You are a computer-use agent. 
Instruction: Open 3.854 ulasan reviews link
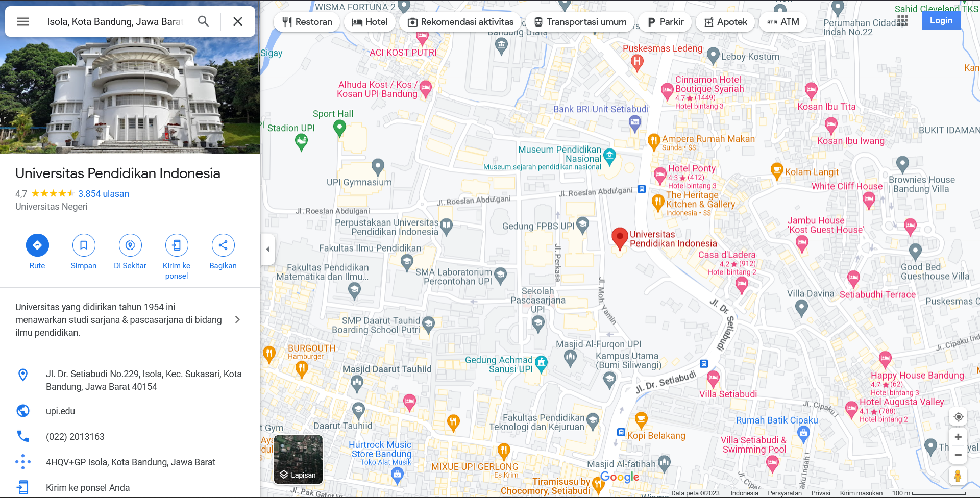tap(104, 194)
